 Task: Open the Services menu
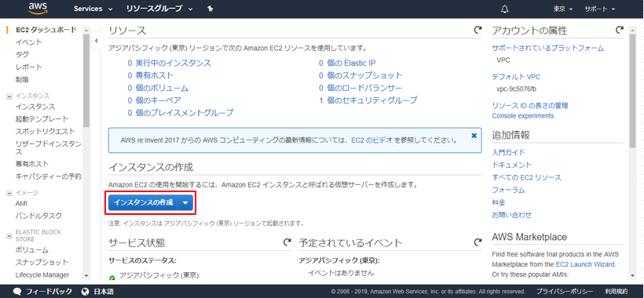coord(93,9)
